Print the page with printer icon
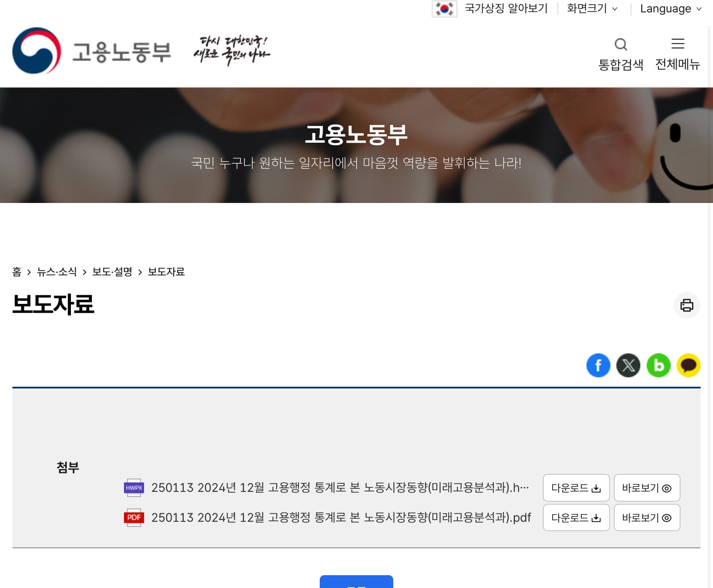 [687, 305]
